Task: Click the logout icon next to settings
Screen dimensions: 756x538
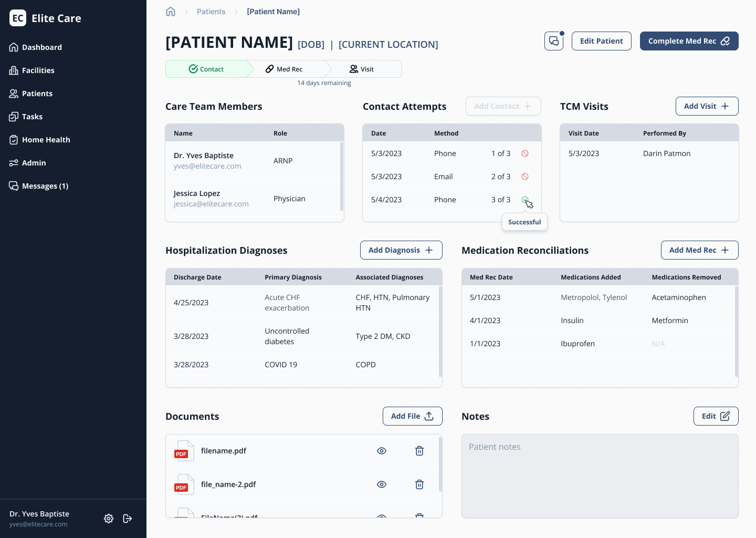Action: point(128,519)
